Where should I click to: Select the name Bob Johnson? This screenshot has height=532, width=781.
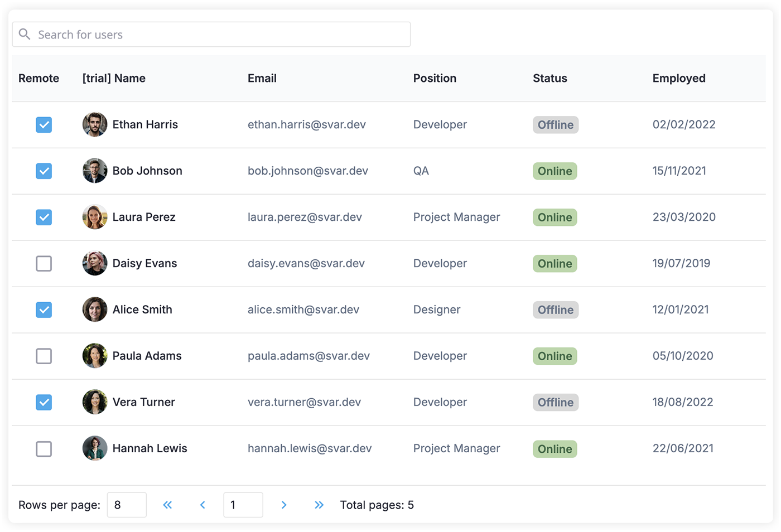tap(147, 171)
